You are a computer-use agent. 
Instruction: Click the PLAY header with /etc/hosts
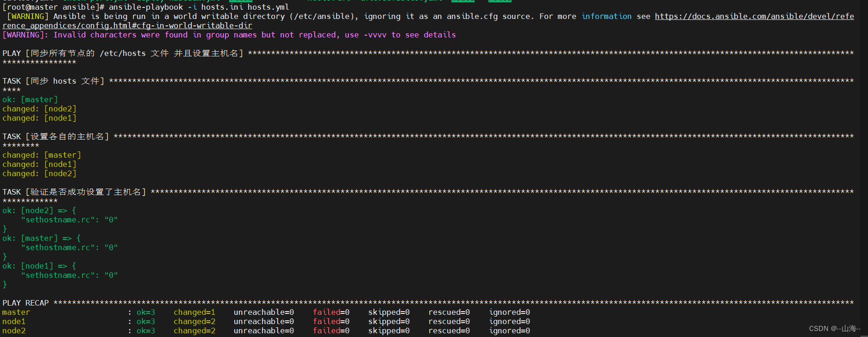[123, 54]
